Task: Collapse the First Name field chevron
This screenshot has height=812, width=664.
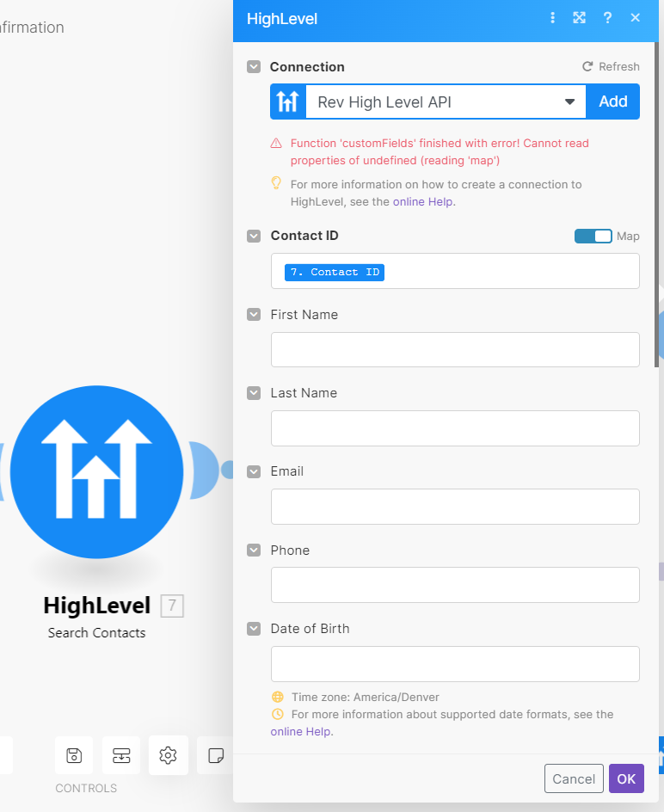Action: click(254, 315)
